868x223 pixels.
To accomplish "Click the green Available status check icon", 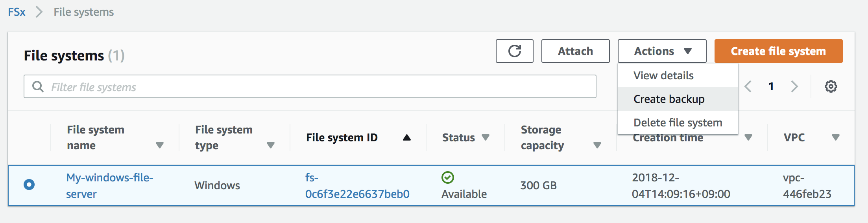I will (448, 177).
